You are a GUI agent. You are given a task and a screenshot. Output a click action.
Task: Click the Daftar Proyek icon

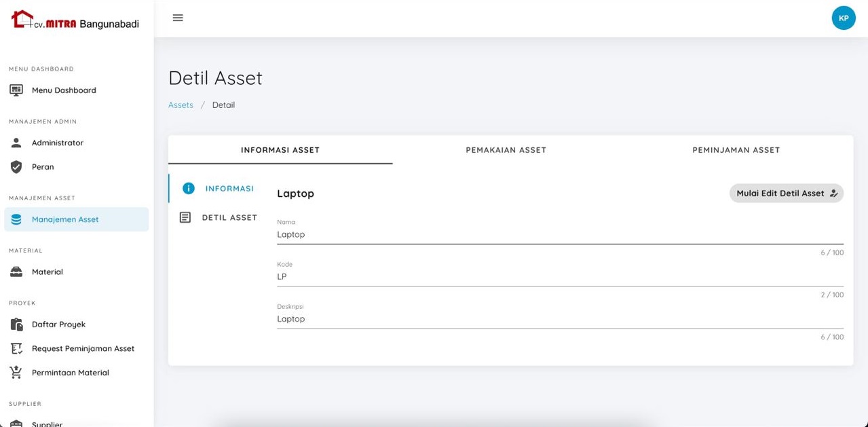(x=16, y=324)
